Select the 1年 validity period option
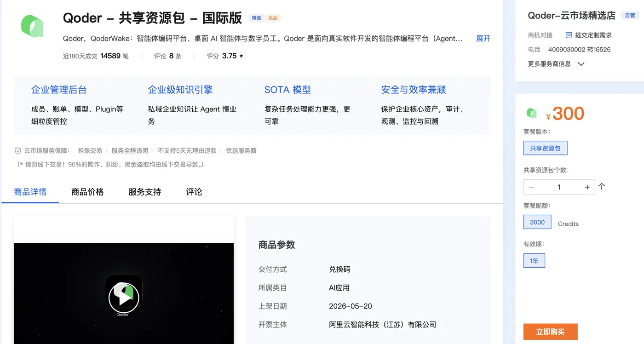Image resolution: width=644 pixels, height=344 pixels. pos(534,261)
